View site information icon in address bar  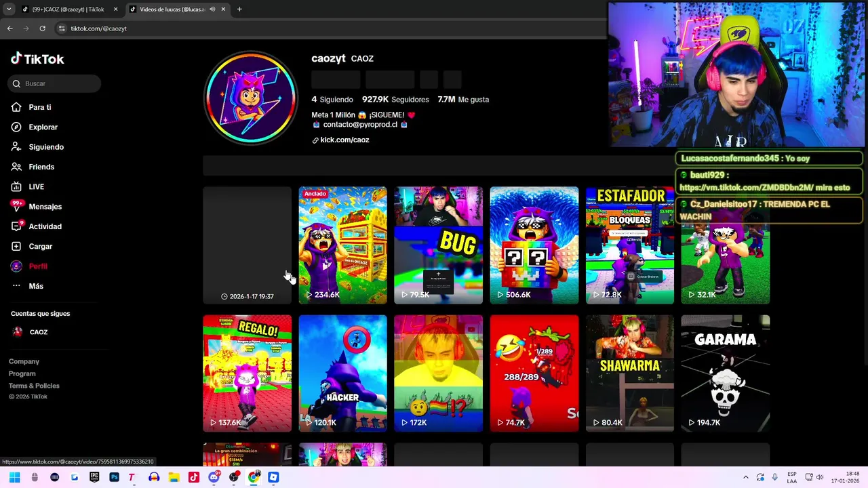coord(62,28)
